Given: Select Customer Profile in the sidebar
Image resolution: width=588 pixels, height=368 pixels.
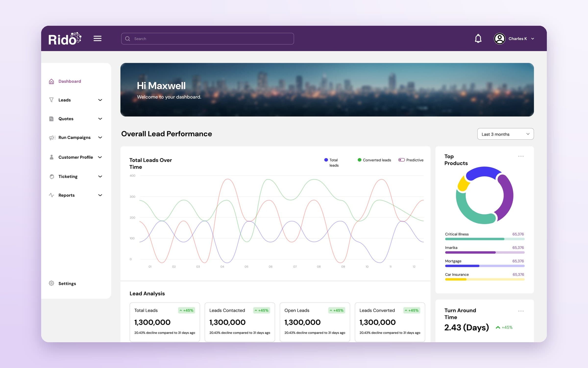Looking at the screenshot, I should point(76,157).
